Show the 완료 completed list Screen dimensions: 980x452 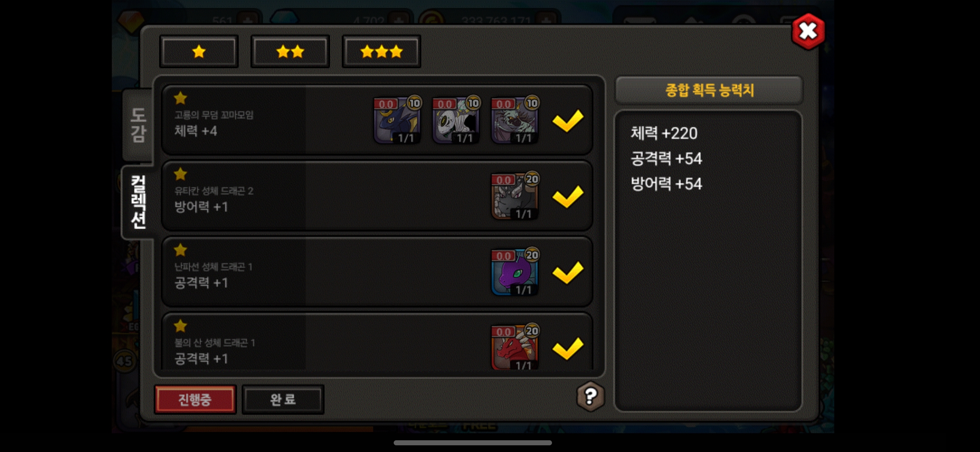point(283,400)
